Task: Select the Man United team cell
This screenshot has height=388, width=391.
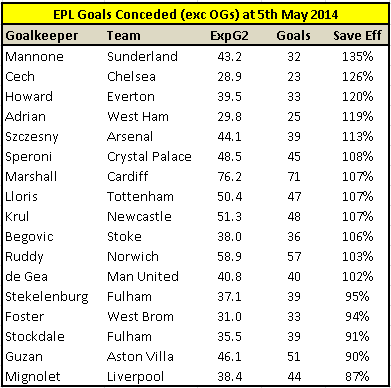Action: (143, 277)
